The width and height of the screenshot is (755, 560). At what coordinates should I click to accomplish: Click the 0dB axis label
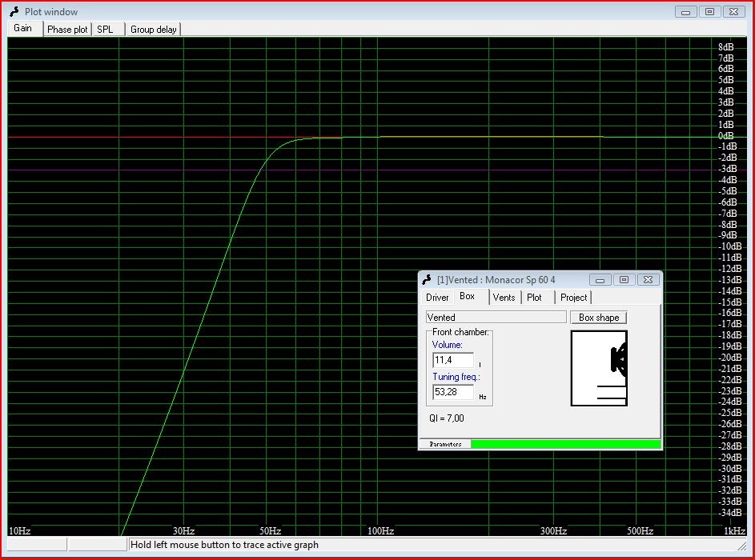pyautogui.click(x=726, y=136)
